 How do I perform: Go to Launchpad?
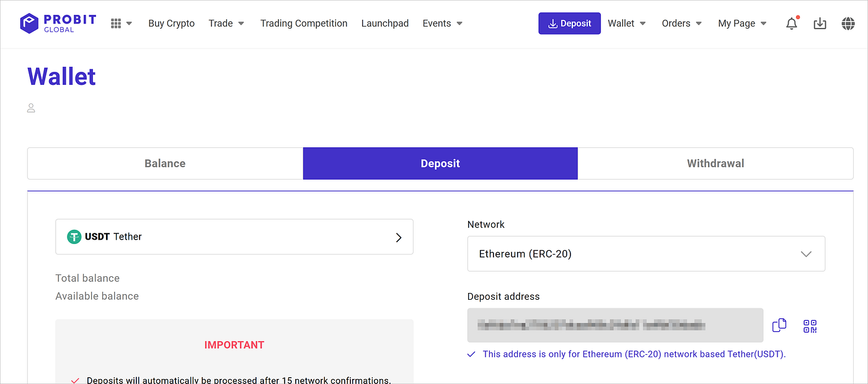[385, 24]
